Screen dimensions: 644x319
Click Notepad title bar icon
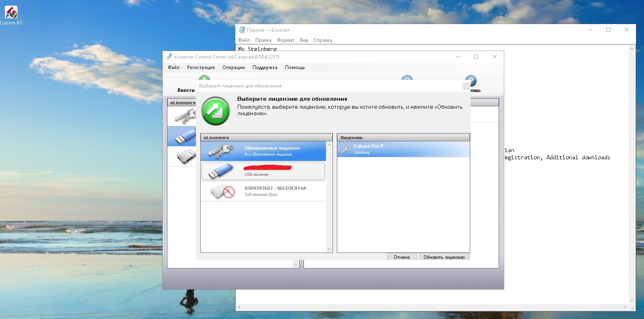[242, 30]
